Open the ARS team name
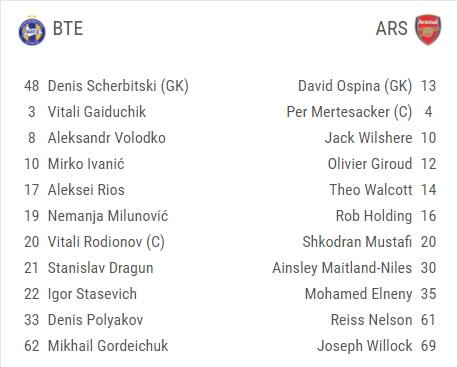 pos(392,29)
